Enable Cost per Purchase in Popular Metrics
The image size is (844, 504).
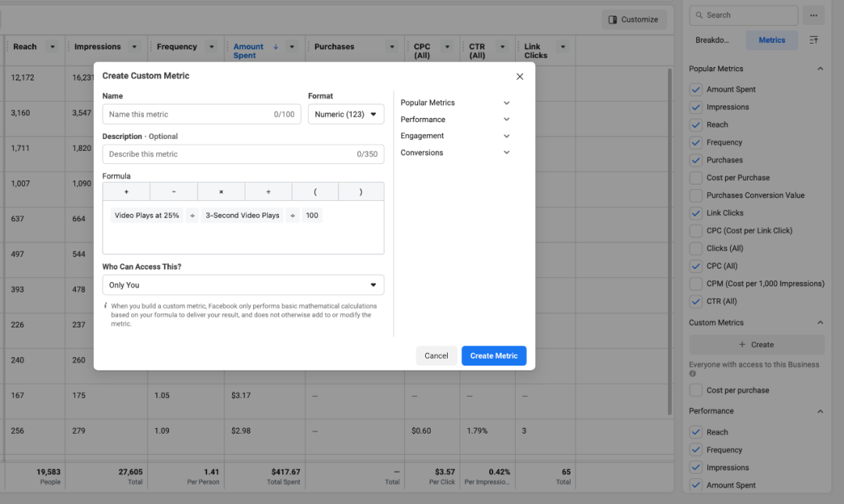696,177
